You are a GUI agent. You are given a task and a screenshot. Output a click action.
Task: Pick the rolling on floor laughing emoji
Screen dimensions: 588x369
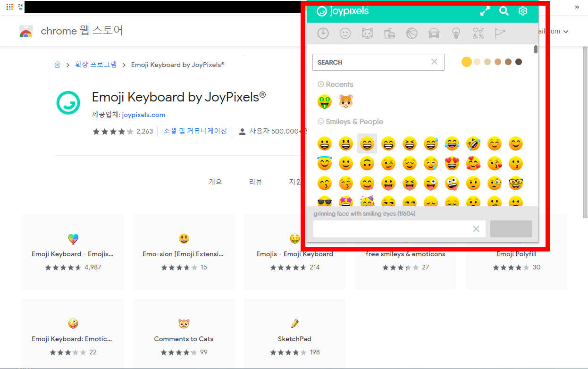click(473, 143)
